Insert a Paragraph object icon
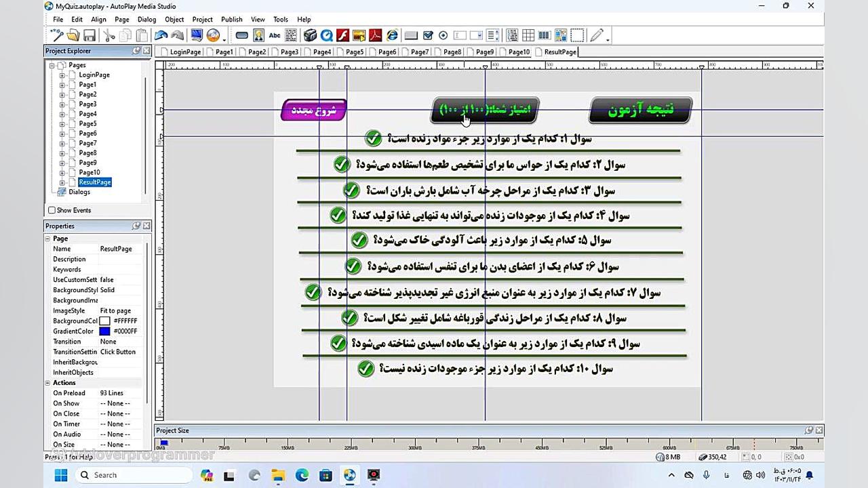The image size is (868, 488). point(292,35)
